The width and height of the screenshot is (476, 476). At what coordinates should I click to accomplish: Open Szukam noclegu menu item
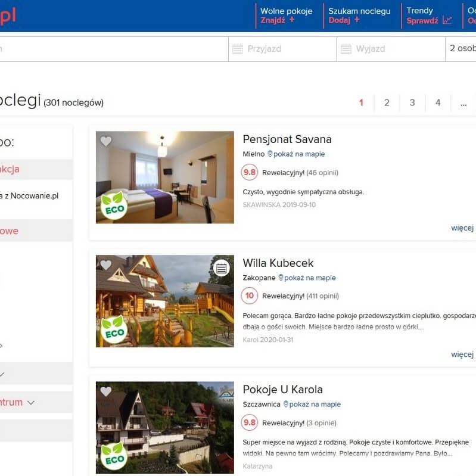pos(359,11)
